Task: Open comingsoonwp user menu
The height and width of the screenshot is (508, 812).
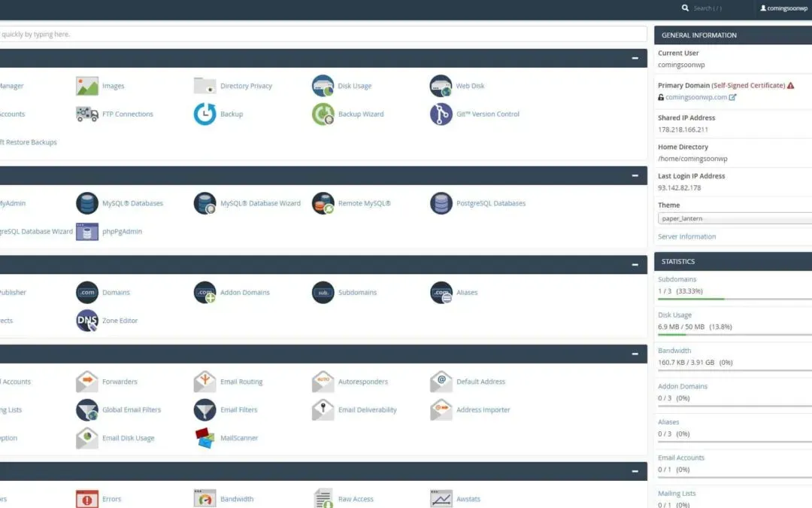Action: point(783,8)
